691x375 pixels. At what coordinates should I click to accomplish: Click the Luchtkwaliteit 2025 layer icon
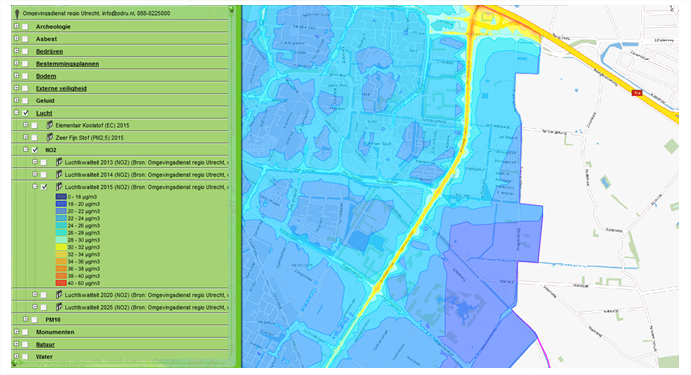[59, 307]
